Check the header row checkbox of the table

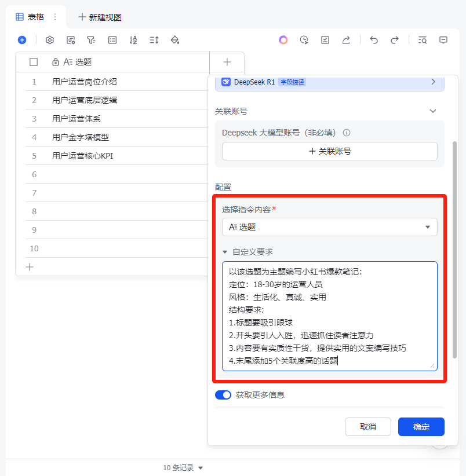pyautogui.click(x=33, y=62)
